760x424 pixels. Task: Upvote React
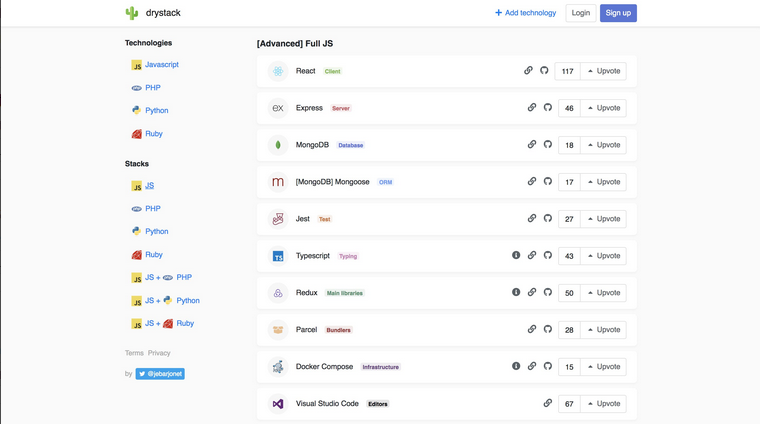603,71
